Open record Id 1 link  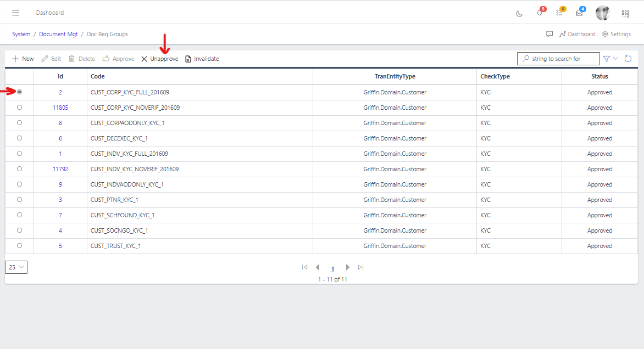[x=60, y=154]
